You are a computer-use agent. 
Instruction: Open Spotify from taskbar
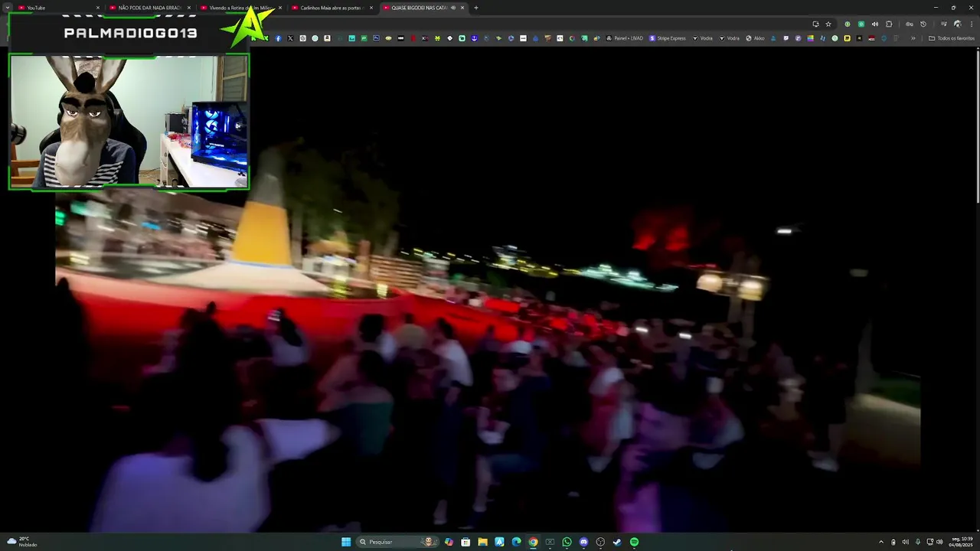point(634,542)
